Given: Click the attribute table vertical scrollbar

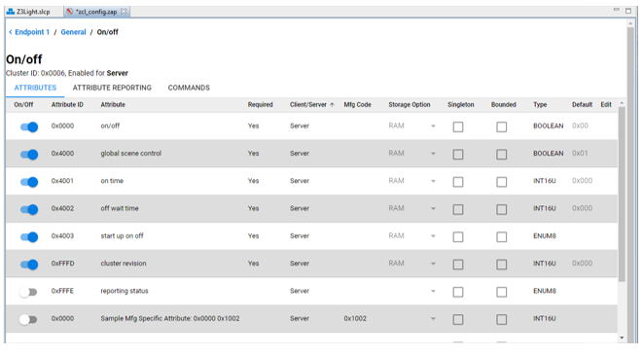Looking at the screenshot, I should pyautogui.click(x=622, y=194).
